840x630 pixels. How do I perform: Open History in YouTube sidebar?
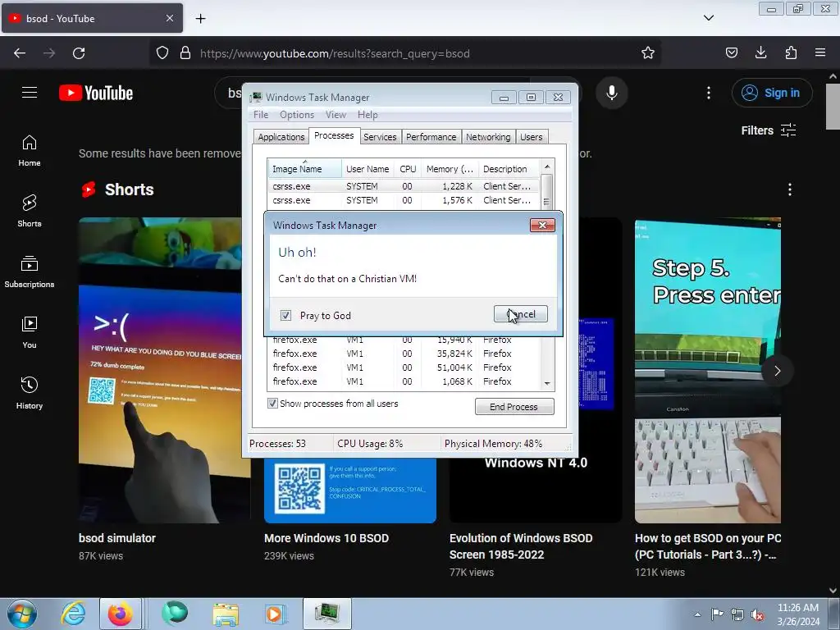(30, 393)
